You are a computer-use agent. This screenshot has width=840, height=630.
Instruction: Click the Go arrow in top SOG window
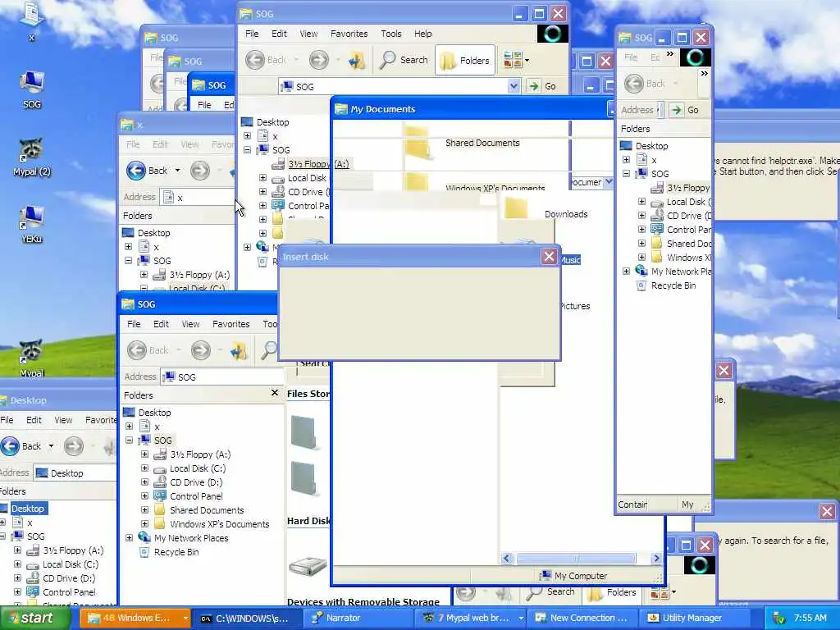pos(533,86)
